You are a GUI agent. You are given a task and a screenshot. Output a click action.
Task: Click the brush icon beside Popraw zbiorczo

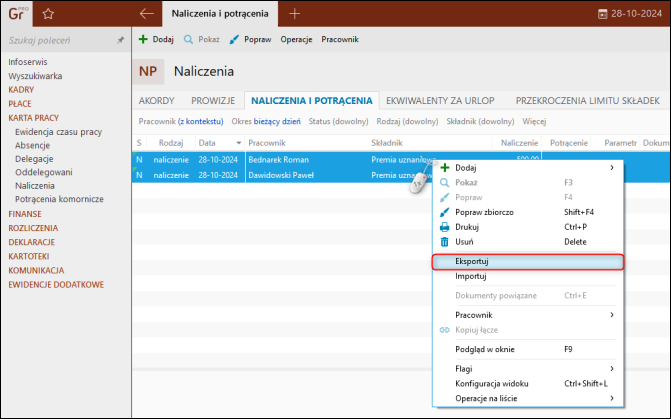pos(445,212)
